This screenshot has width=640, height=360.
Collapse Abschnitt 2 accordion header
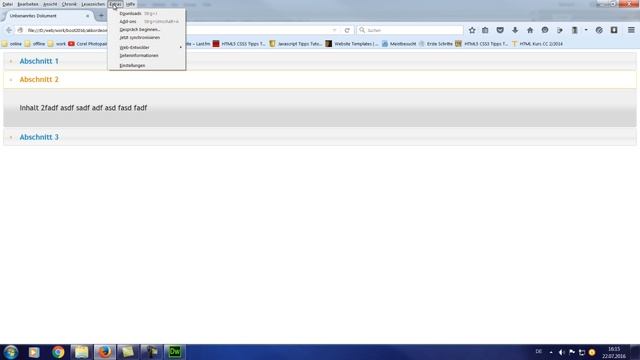(x=320, y=80)
